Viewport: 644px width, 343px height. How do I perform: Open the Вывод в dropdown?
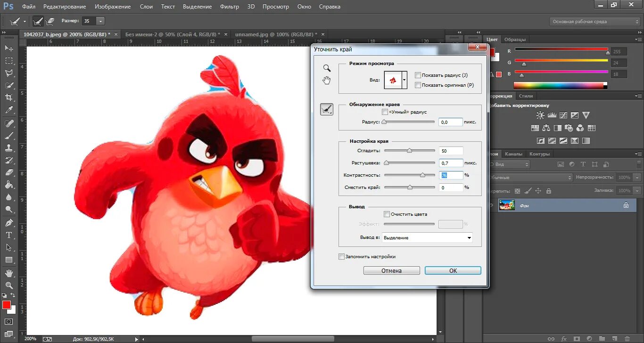point(428,238)
